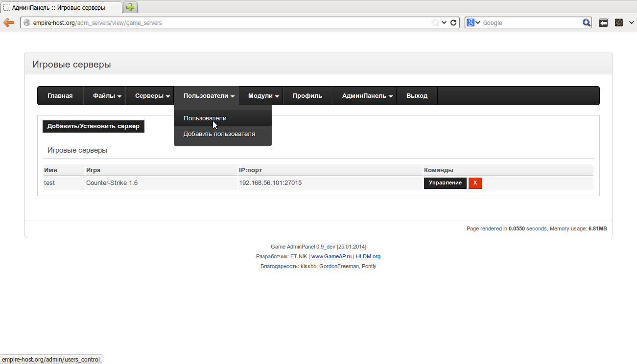Click the search magnifier icon
Image resolution: width=637 pixels, height=364 pixels.
coord(587,23)
